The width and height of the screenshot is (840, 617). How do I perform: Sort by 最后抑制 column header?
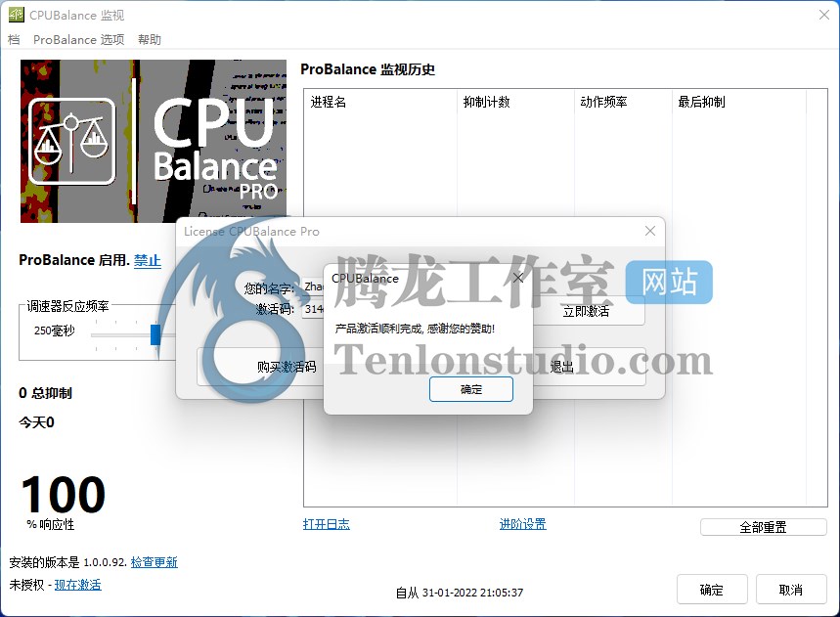tap(738, 102)
